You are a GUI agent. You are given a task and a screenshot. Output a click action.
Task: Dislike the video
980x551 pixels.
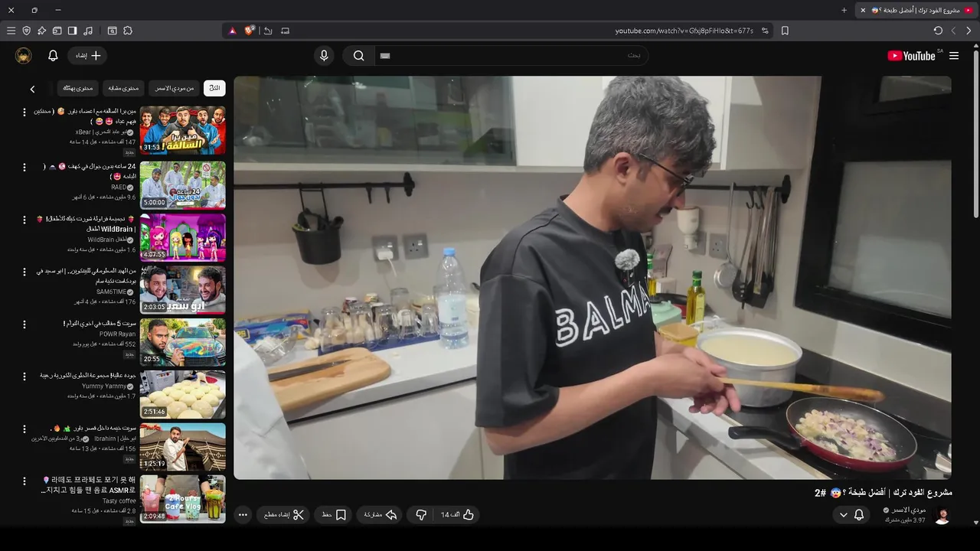tap(421, 515)
